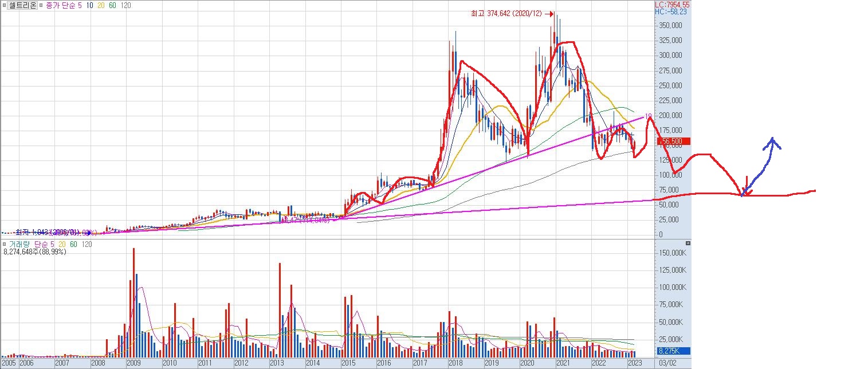
Task: Click the 2005 year on time axis
Action: tap(9, 363)
